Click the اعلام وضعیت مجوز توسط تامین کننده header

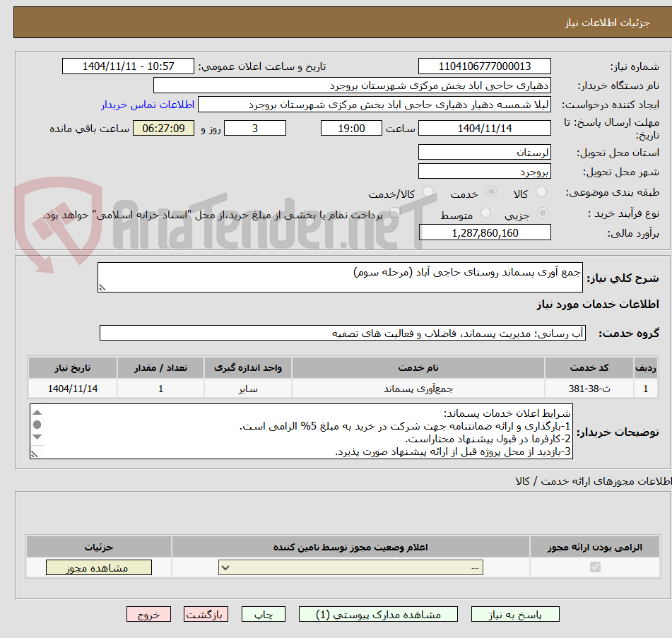pos(350,547)
